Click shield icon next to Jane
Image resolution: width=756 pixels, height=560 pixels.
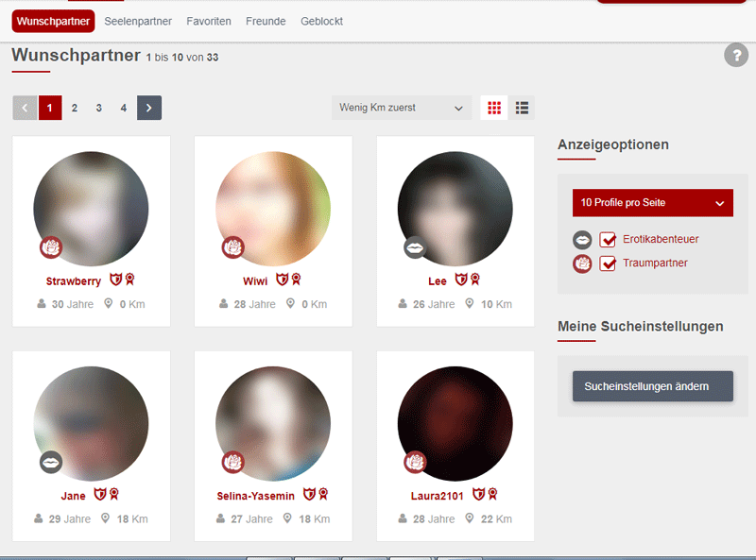point(100,495)
